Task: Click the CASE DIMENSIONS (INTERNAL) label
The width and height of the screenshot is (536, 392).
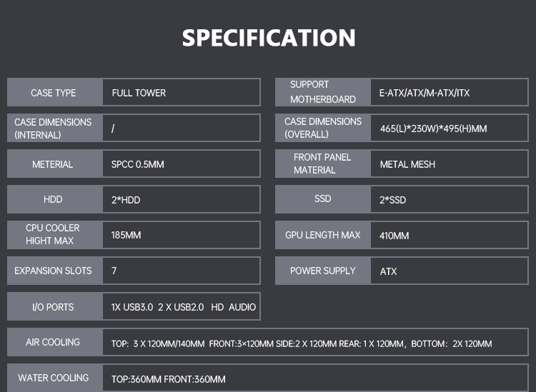Action: point(54,129)
